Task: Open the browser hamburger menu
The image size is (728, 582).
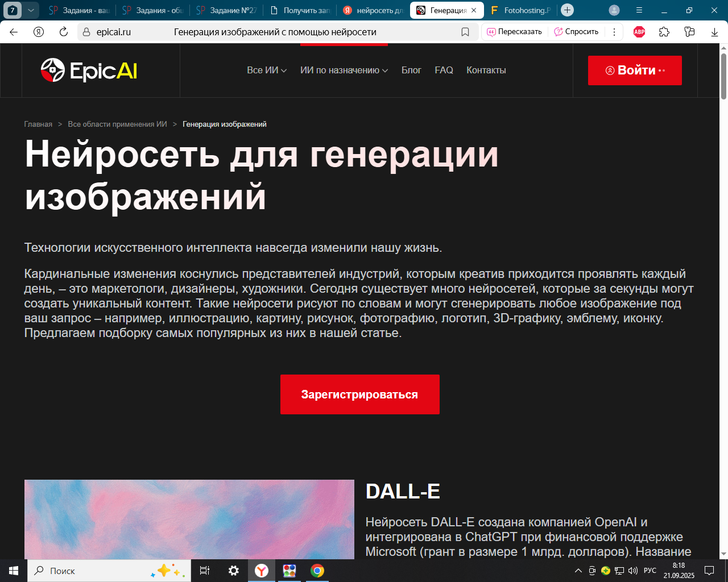Action: 639,10
